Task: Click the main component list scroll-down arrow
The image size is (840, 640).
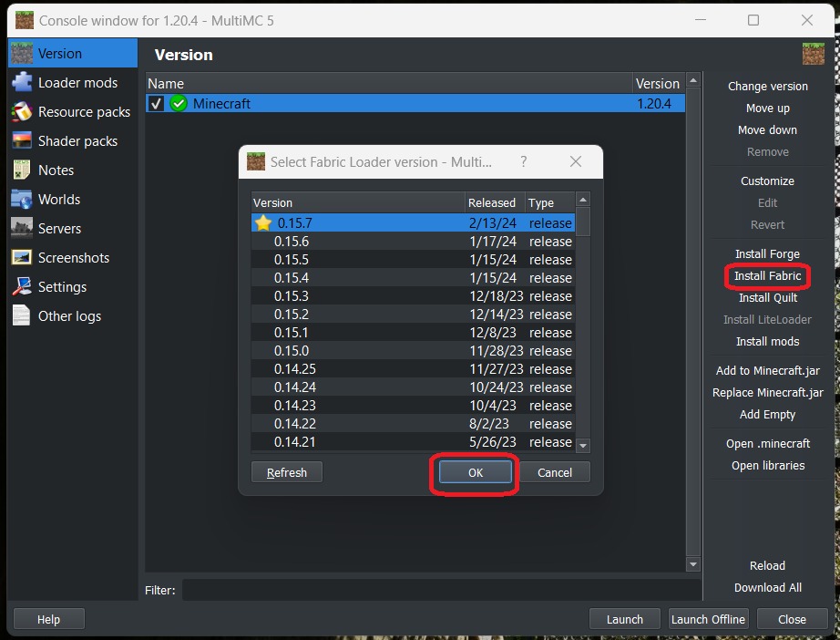Action: click(693, 564)
